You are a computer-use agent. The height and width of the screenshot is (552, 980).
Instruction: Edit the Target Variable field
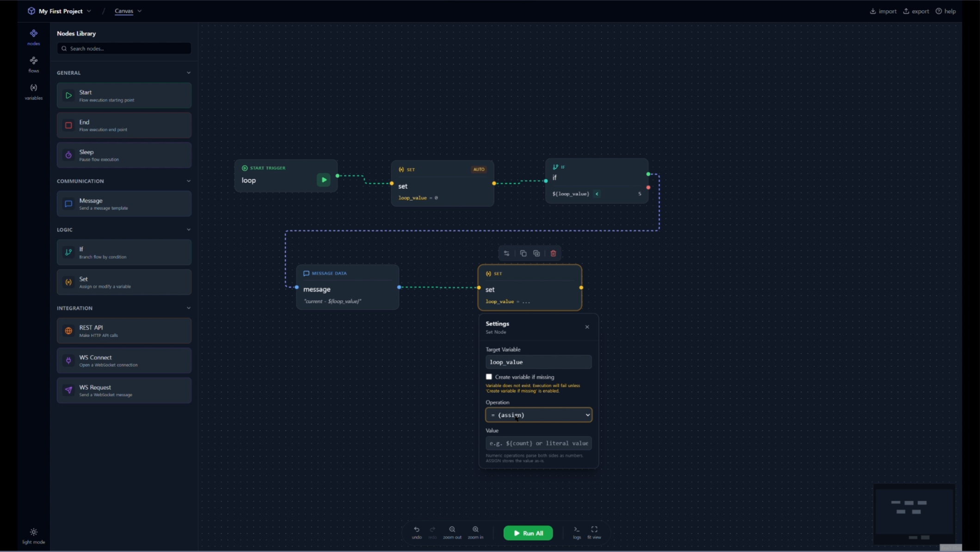click(x=538, y=362)
